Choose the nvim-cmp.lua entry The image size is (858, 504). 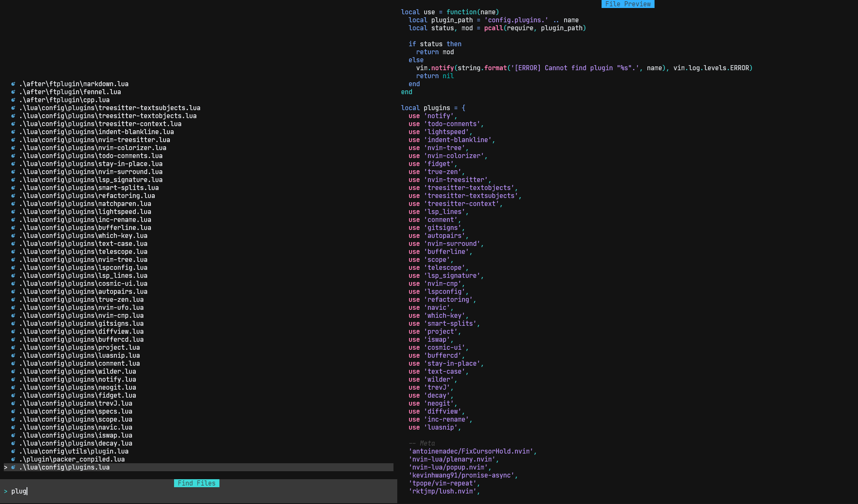click(82, 316)
